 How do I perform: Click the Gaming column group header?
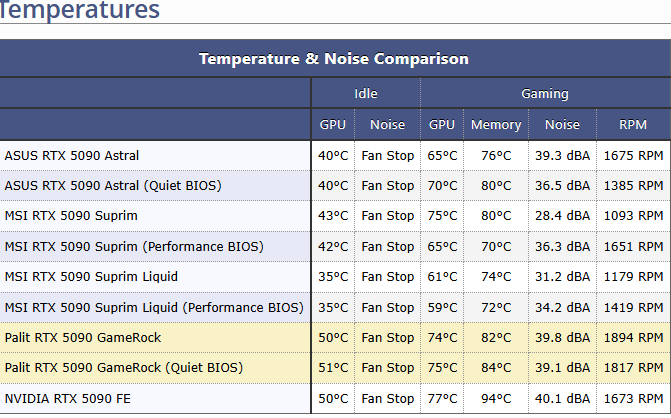tap(545, 93)
